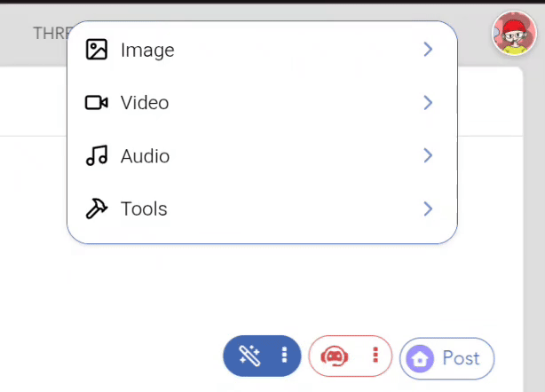Select the Image menu entry

(262, 50)
